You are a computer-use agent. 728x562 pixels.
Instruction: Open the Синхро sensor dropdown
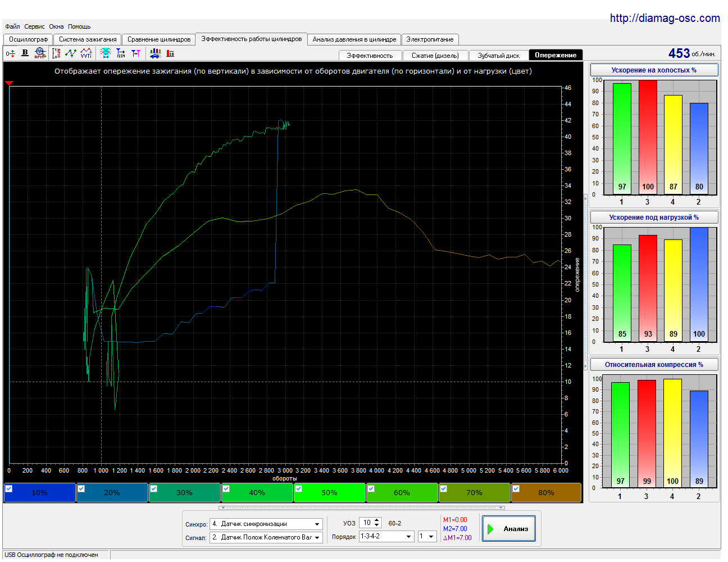click(317, 524)
